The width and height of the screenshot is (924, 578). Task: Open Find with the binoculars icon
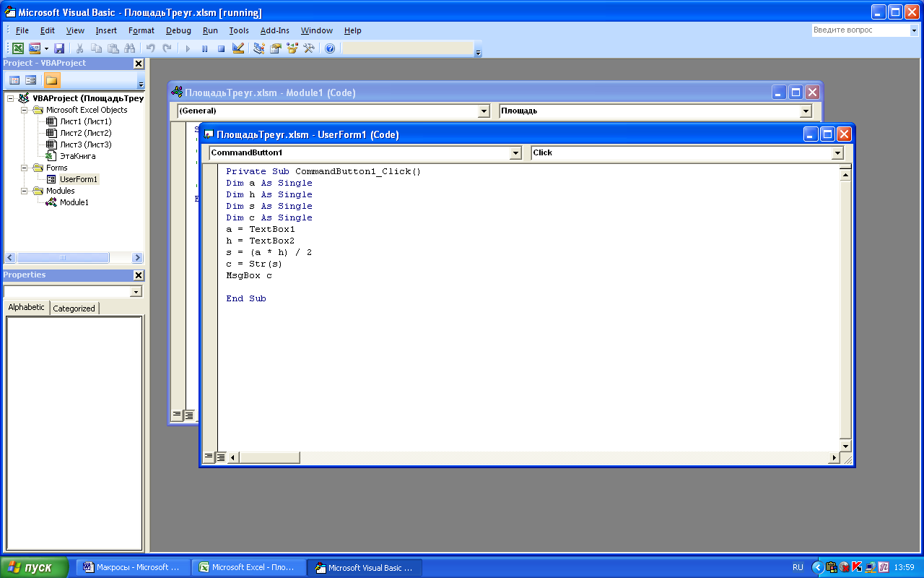click(x=130, y=48)
